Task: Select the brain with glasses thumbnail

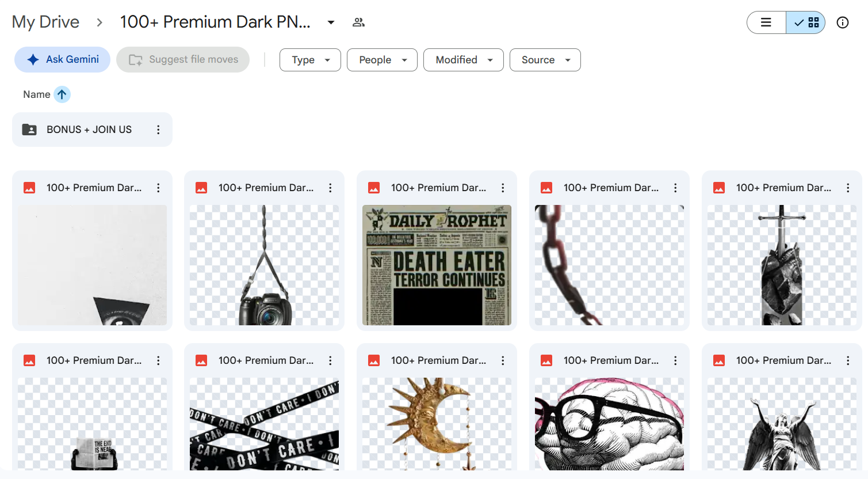Action: [x=609, y=424]
